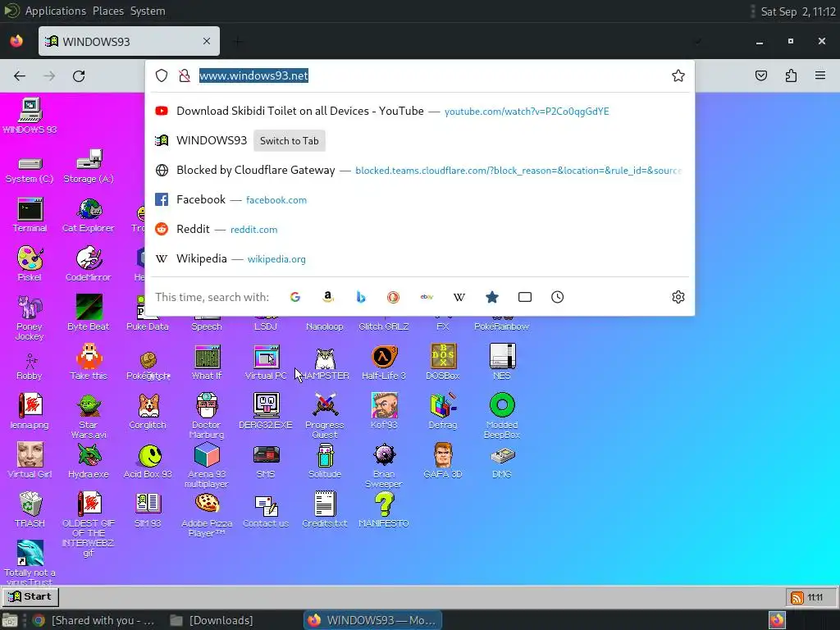Open the Half-Life 3 icon
This screenshot has width=840, height=630.
click(x=384, y=363)
